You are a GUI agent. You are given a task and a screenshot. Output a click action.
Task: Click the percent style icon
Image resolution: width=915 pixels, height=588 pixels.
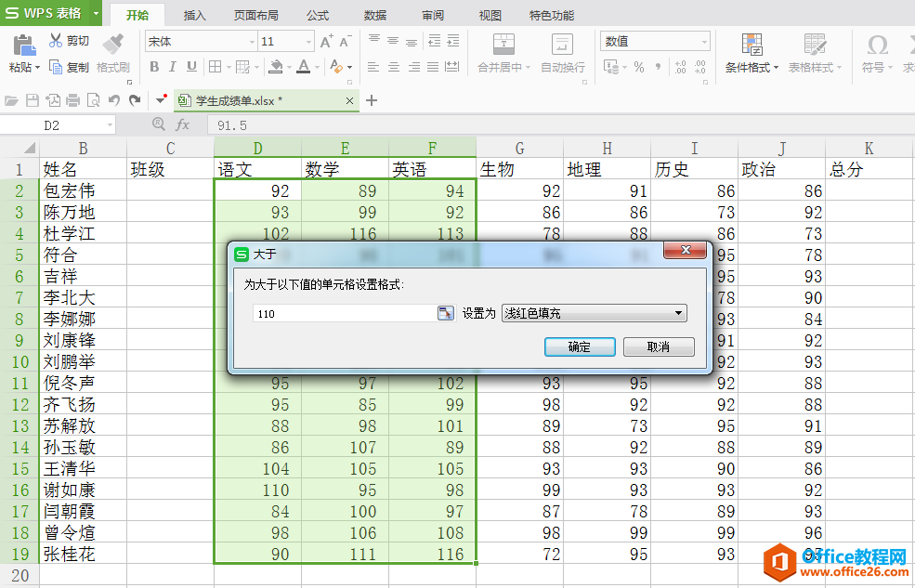[x=639, y=67]
